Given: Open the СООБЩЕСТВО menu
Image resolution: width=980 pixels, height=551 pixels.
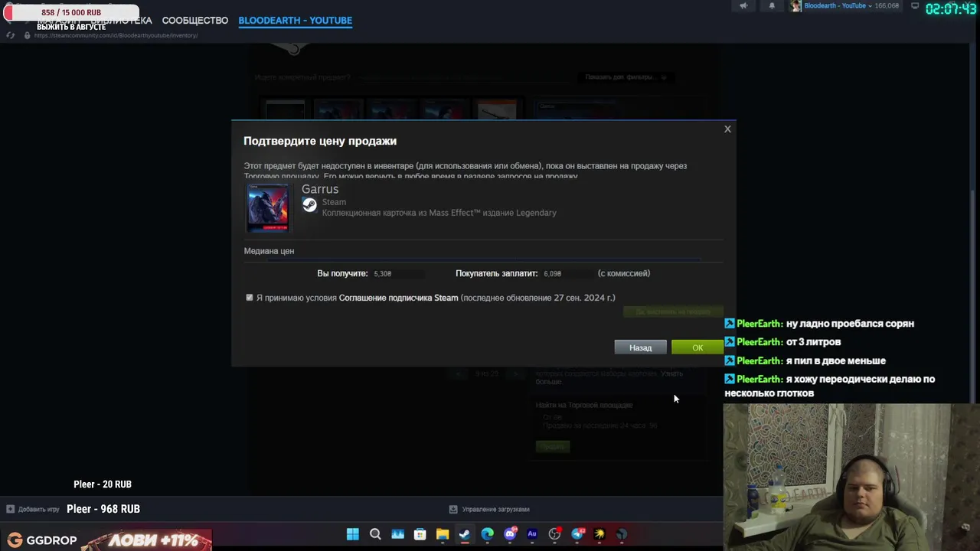Looking at the screenshot, I should [195, 21].
